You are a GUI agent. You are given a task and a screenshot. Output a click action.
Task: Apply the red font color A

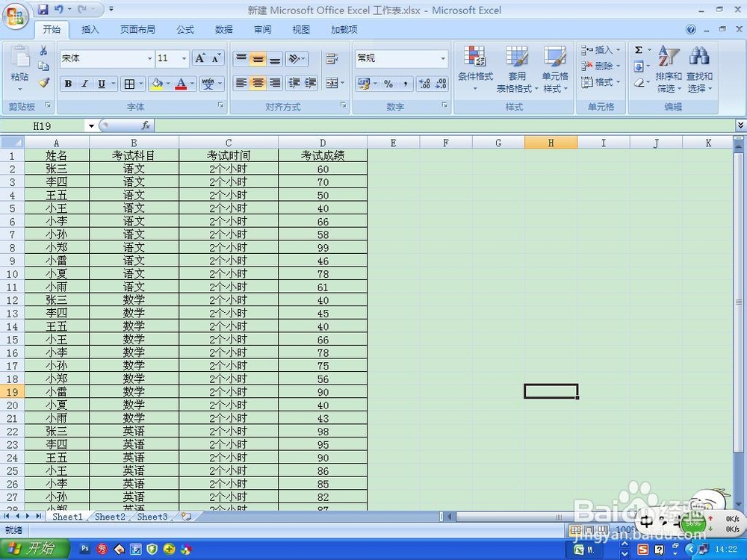(x=181, y=84)
